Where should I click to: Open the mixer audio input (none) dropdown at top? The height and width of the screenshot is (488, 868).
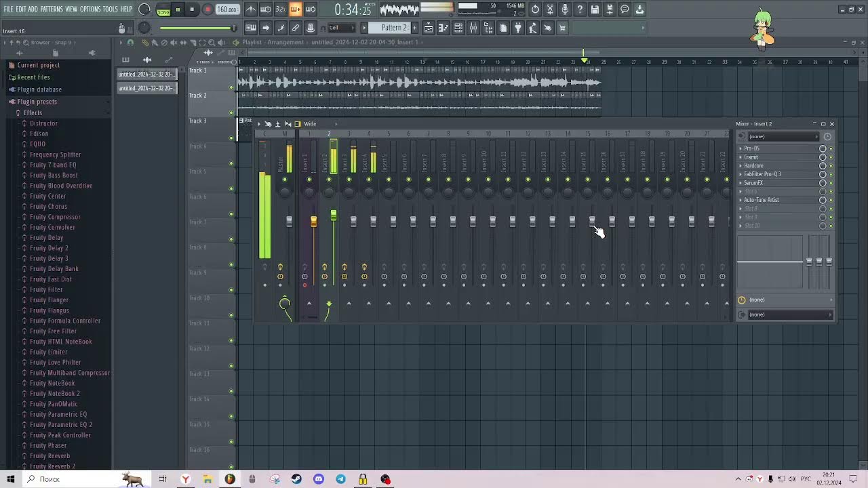pos(783,136)
